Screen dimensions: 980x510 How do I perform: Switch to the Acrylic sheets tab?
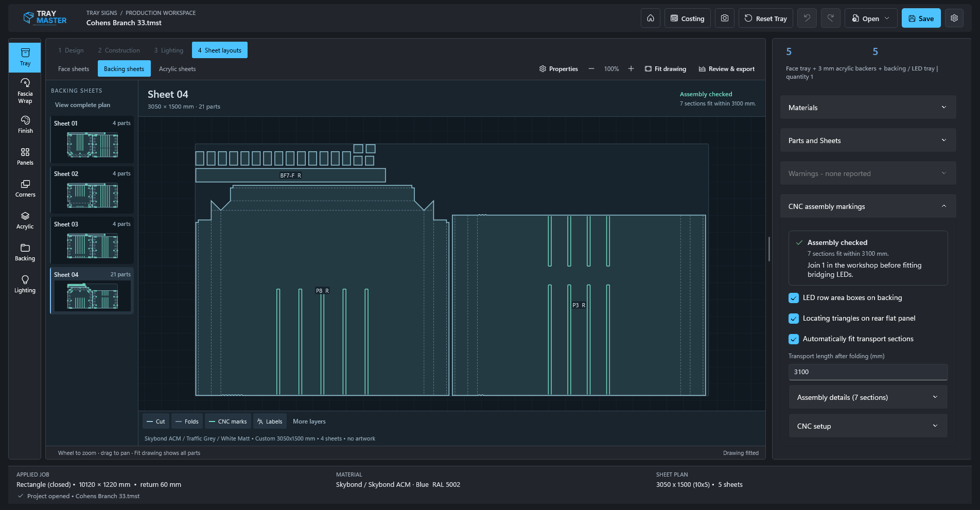[177, 68]
